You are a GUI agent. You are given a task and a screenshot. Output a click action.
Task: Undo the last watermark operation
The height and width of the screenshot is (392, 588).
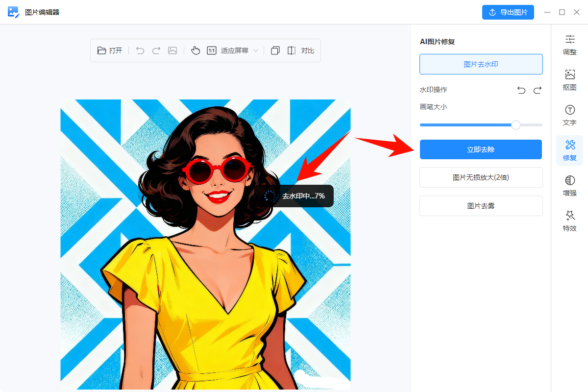(521, 90)
